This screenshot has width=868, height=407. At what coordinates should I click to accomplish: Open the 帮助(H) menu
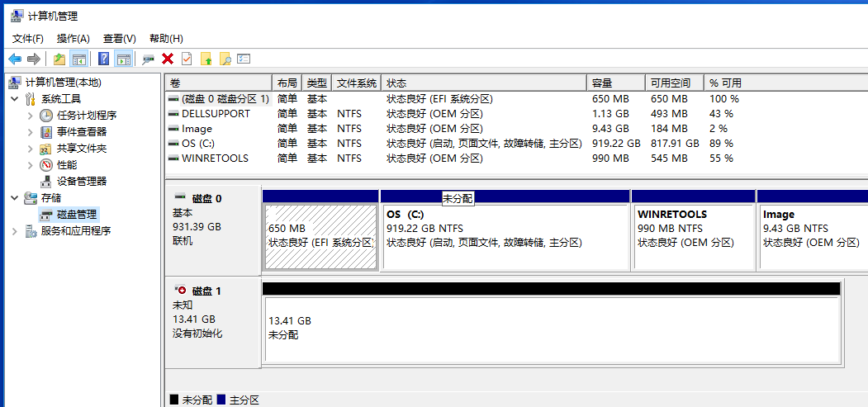166,39
